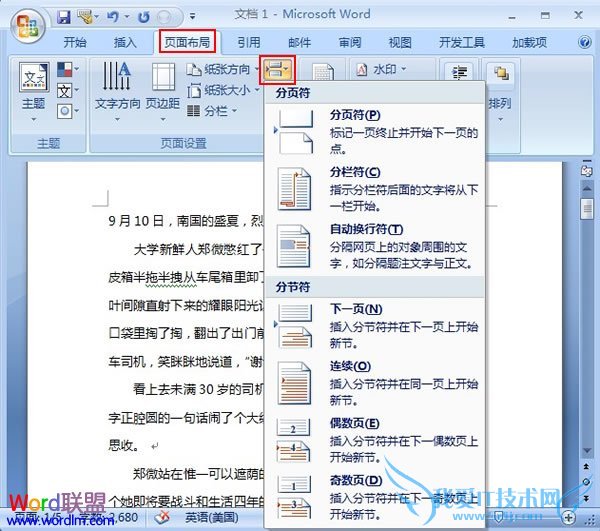
Task: Toggle the ruler view button
Action: 587,170
